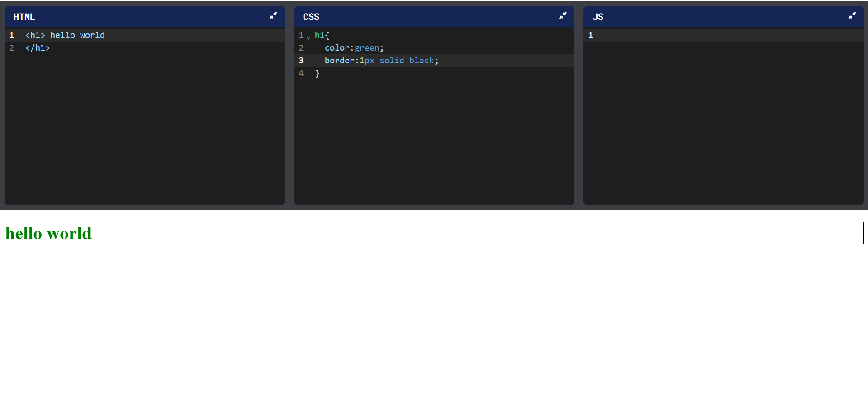
Task: Collapse the JS editor panel
Action: (852, 16)
